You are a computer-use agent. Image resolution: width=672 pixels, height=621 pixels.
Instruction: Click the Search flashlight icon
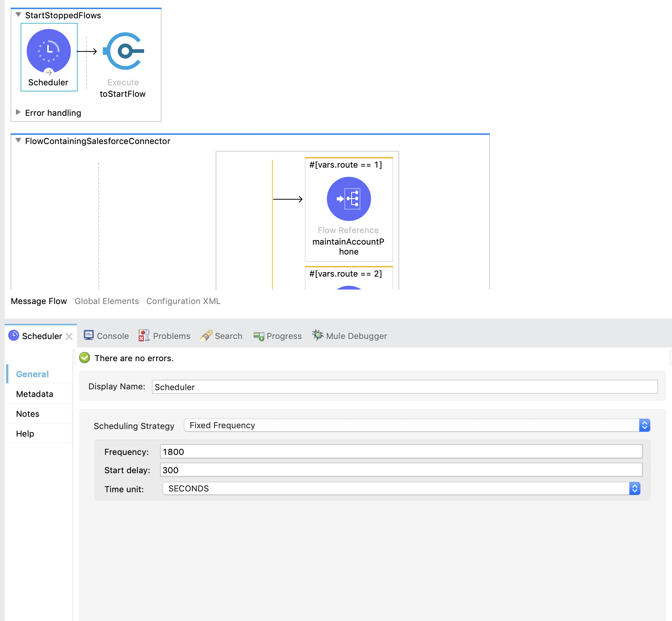point(206,335)
